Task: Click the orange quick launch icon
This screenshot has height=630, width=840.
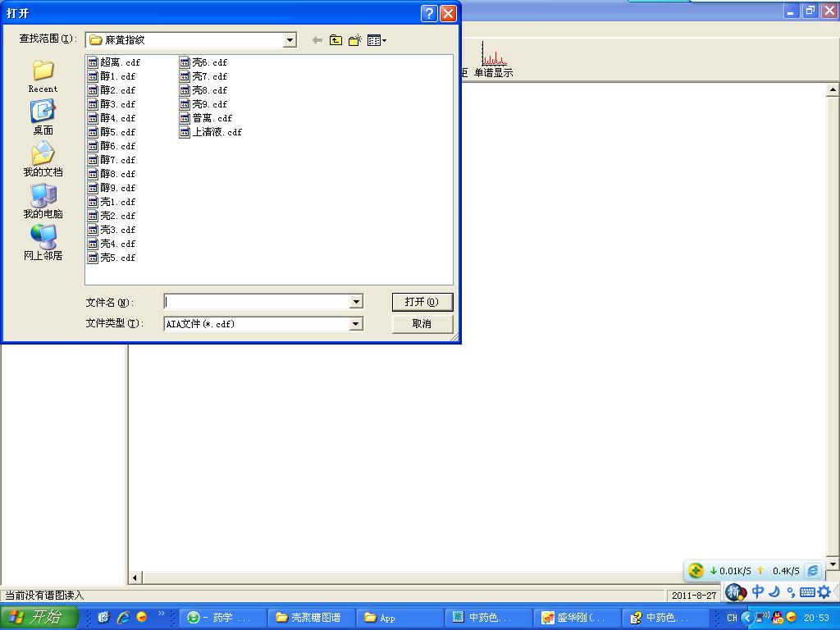Action: [141, 617]
